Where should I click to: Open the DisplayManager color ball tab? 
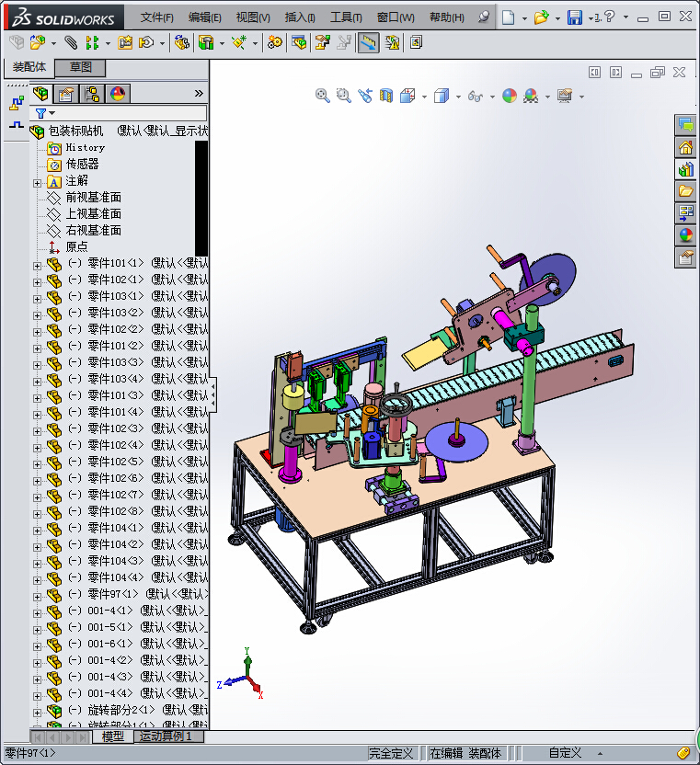click(x=118, y=93)
